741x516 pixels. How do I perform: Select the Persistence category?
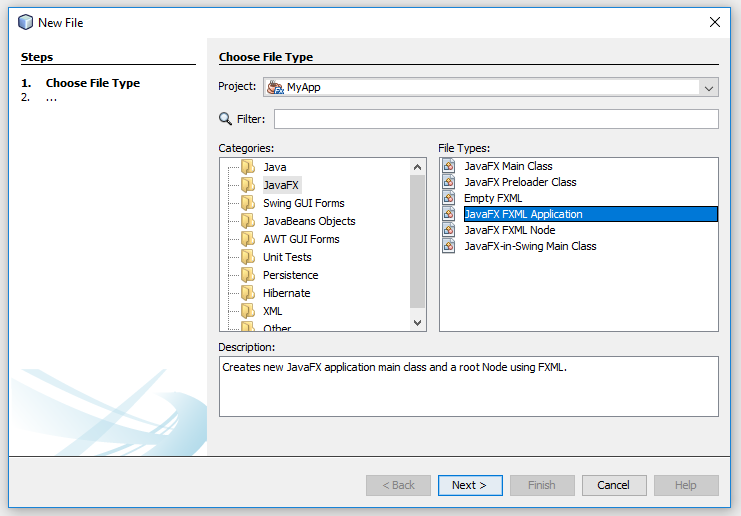[291, 275]
